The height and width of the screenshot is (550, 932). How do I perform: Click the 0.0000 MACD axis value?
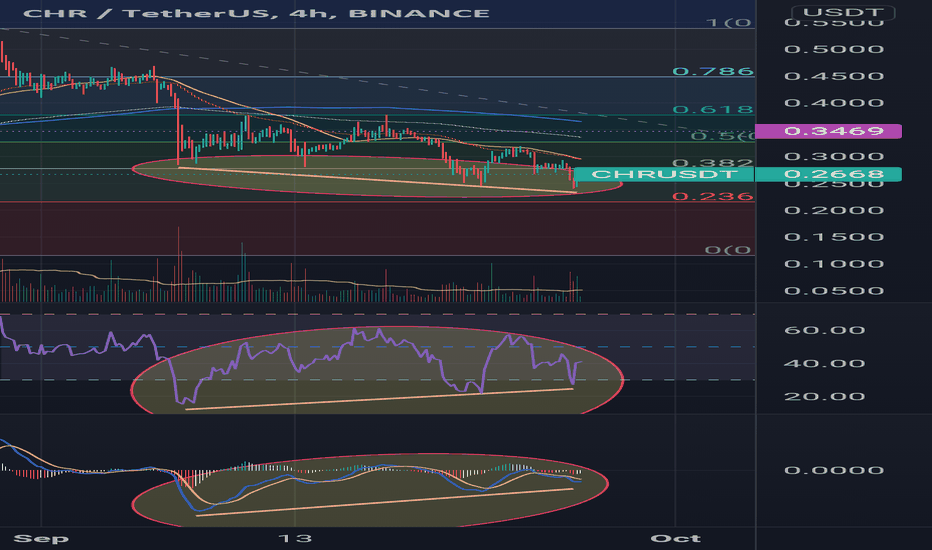click(x=833, y=470)
